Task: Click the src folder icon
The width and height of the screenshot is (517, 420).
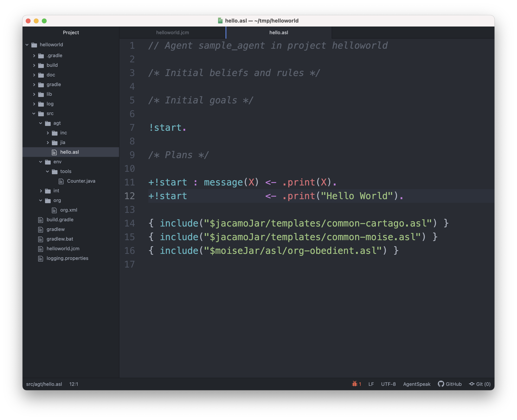Action: pos(41,114)
